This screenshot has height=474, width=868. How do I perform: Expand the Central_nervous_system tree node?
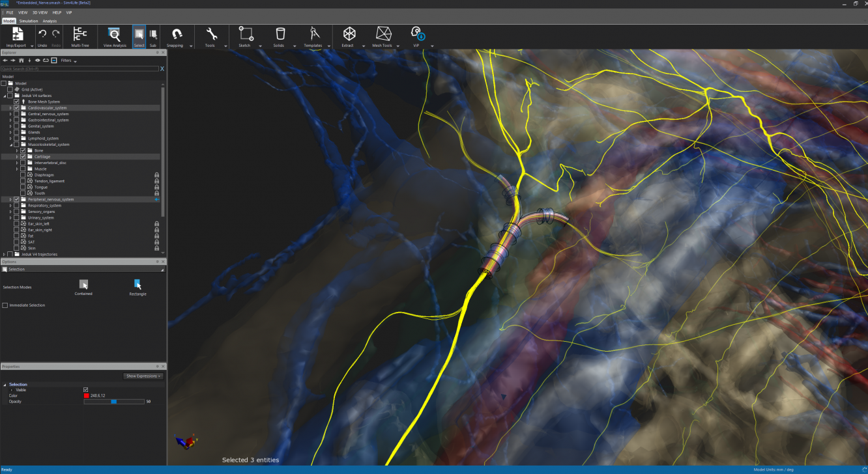click(x=10, y=114)
